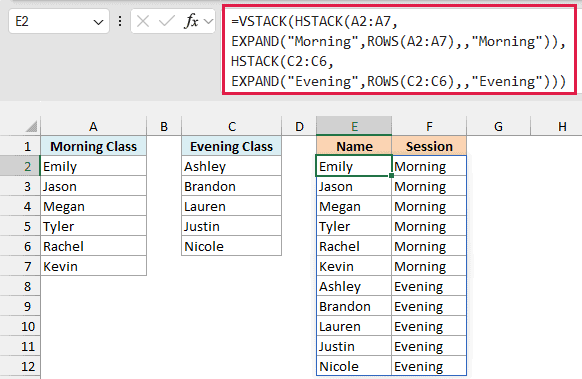
Task: Click the Cancel X icon in formula bar
Action: click(143, 22)
